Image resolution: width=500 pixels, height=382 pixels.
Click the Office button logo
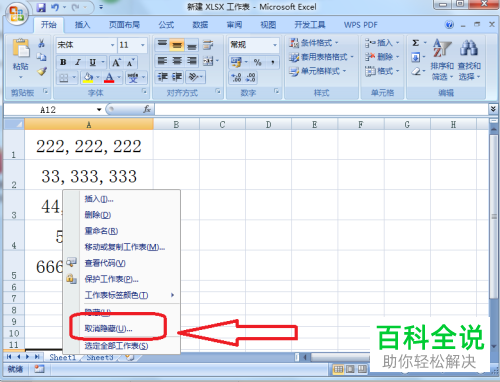(x=17, y=14)
